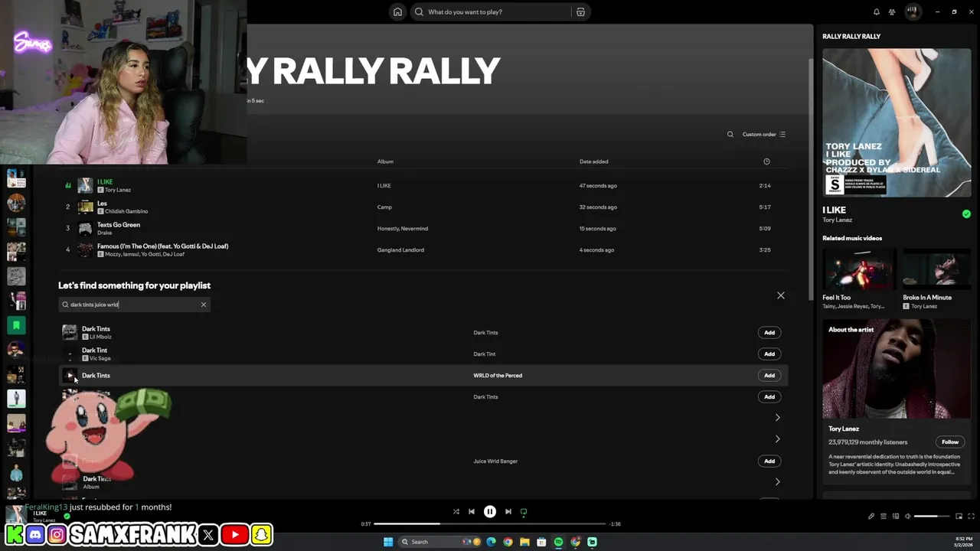Add the fourth Dark Tints result
Image resolution: width=980 pixels, height=551 pixels.
coord(769,396)
